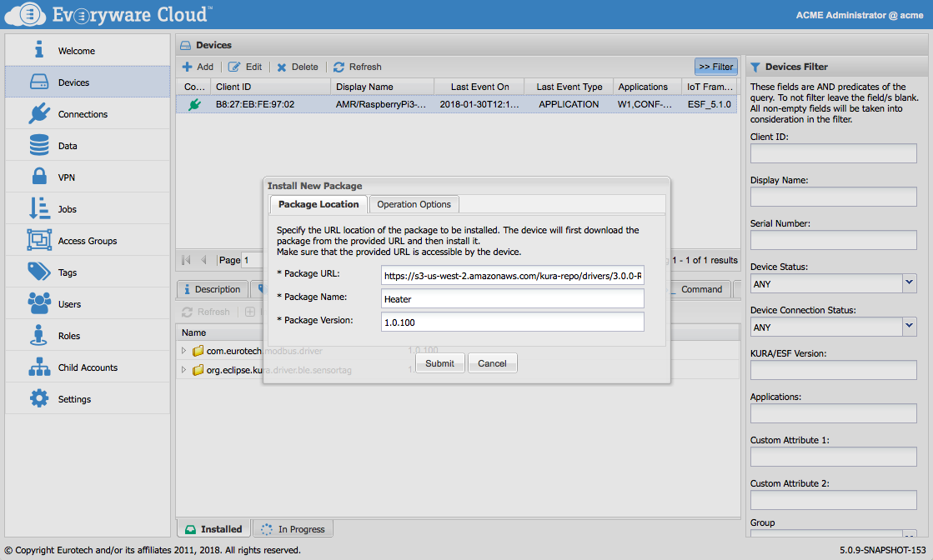Click the packages Name column header
Screen dimensions: 933x560
coord(194,332)
